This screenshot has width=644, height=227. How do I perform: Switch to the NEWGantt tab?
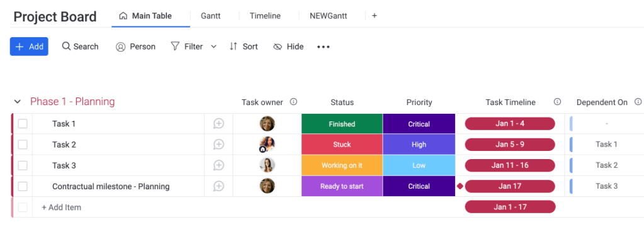329,16
